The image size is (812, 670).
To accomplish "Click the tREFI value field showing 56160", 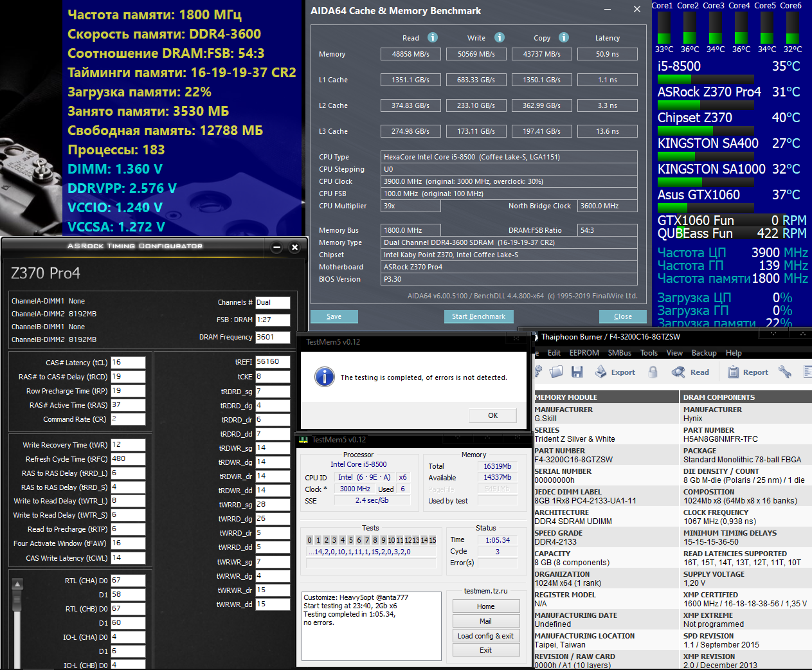I will (273, 362).
